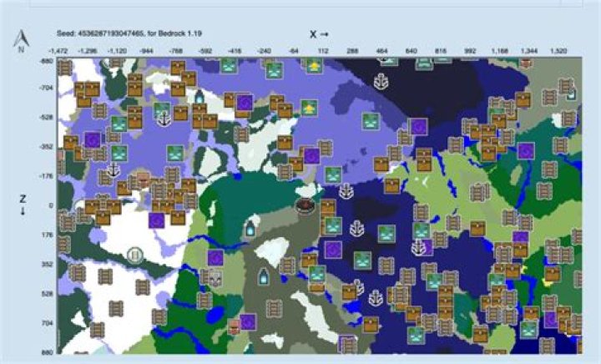Click the anchor icon directly east of spawn marker
The width and height of the screenshot is (601, 364).
(346, 192)
